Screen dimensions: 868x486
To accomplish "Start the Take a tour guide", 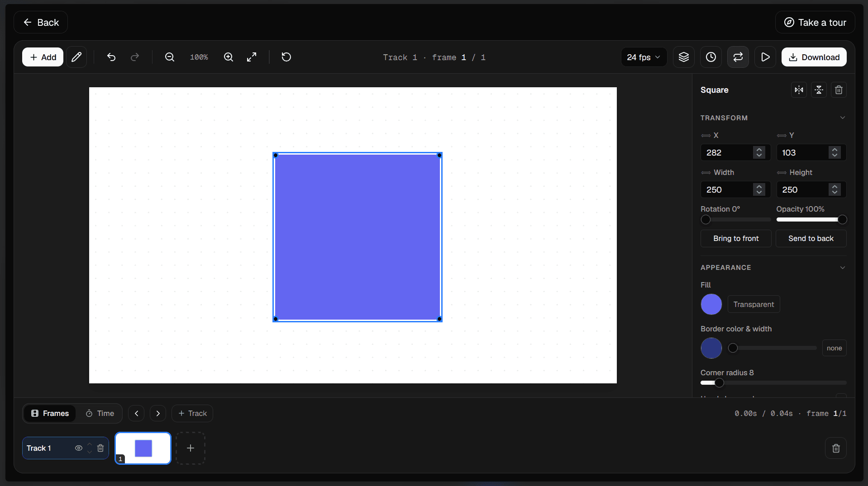I will [815, 22].
